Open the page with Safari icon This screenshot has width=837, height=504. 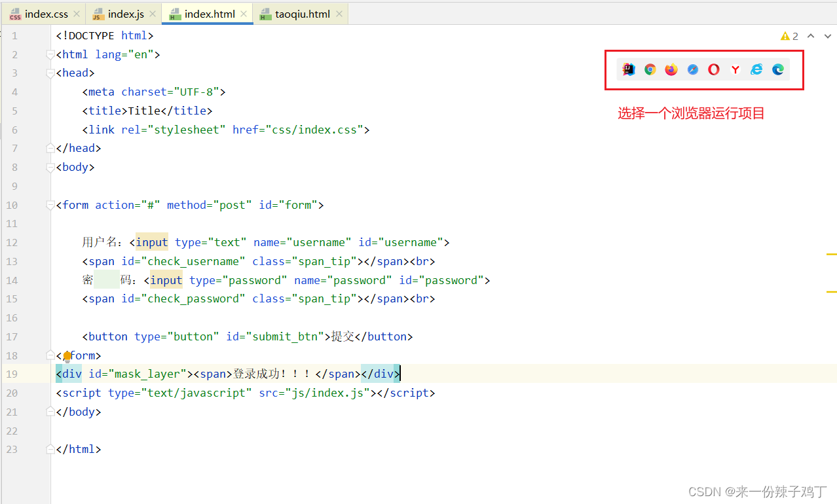pos(693,69)
